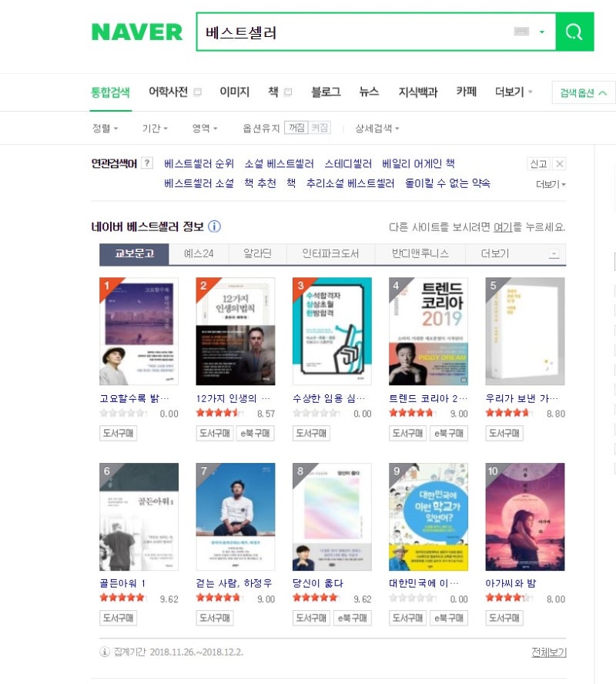The height and width of the screenshot is (684, 616).
Task: Click the 여기 link for other sites
Action: click(503, 227)
